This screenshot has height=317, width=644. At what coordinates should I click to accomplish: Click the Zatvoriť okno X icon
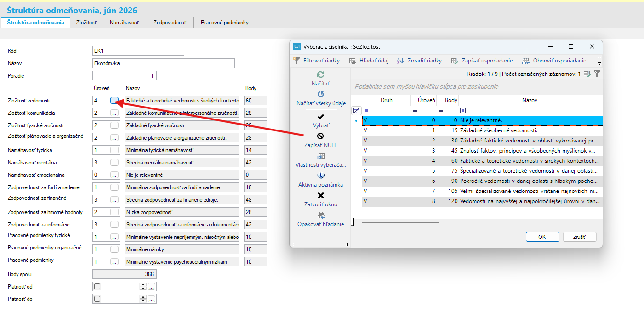pyautogui.click(x=321, y=195)
